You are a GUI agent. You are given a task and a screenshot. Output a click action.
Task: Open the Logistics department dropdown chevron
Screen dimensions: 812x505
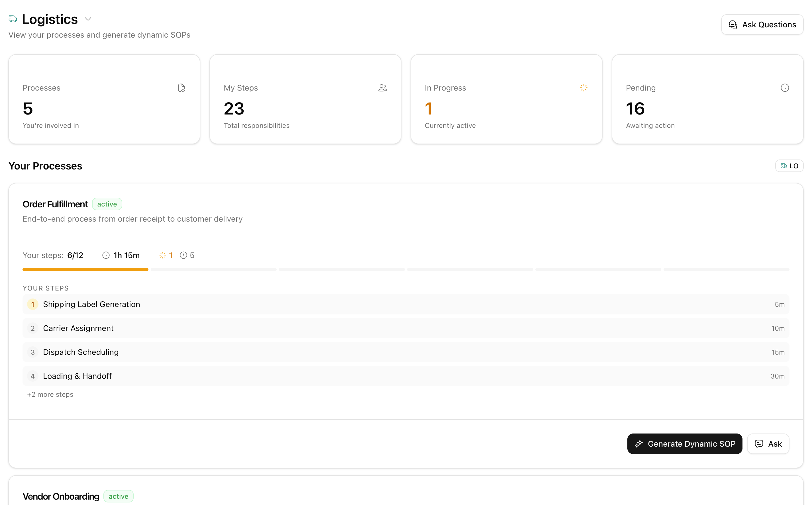[x=88, y=19]
